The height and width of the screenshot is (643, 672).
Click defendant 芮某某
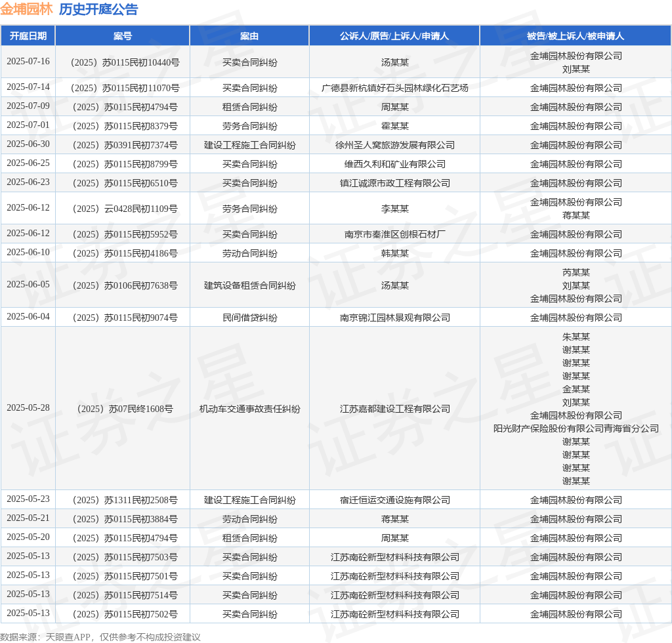tap(576, 272)
